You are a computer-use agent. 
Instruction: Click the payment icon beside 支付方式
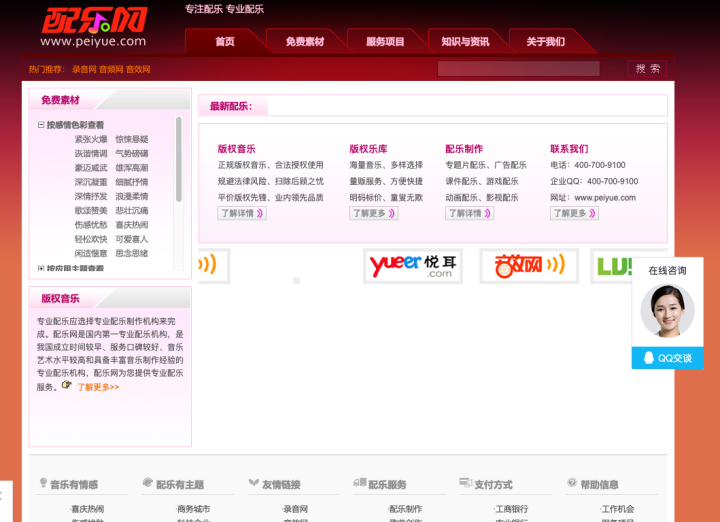click(466, 483)
